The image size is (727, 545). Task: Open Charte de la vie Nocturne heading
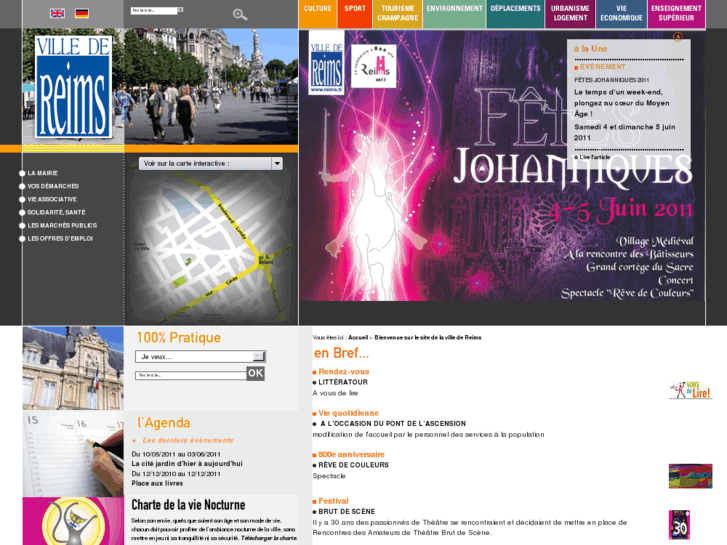click(x=188, y=505)
